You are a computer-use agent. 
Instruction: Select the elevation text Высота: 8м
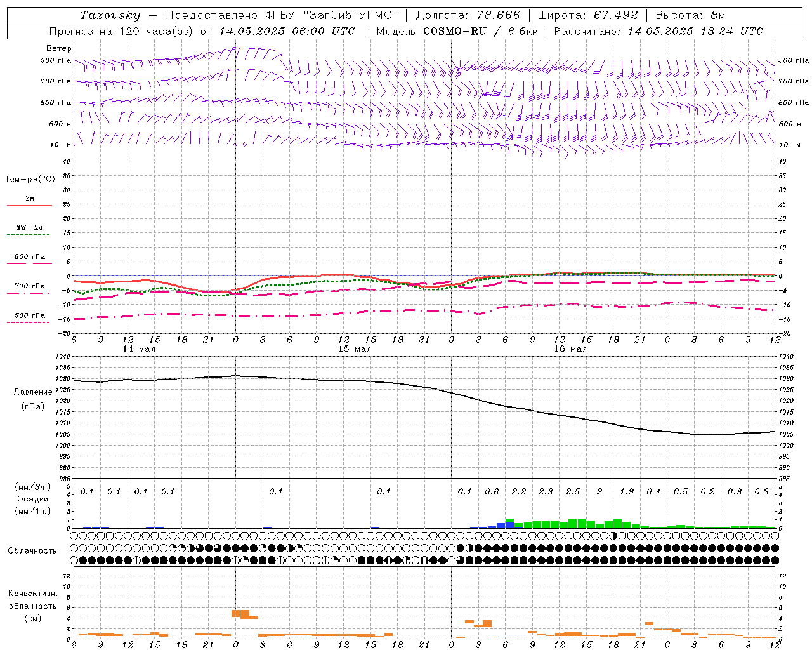coord(690,15)
